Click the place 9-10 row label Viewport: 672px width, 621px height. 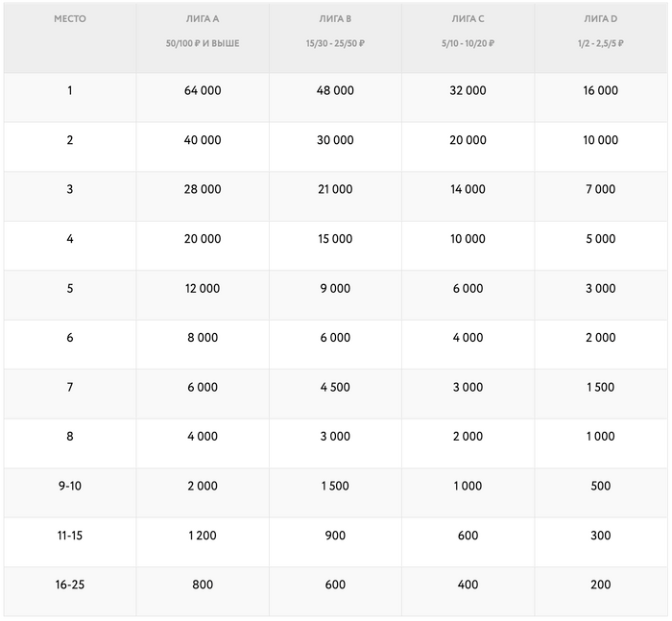click(x=69, y=487)
